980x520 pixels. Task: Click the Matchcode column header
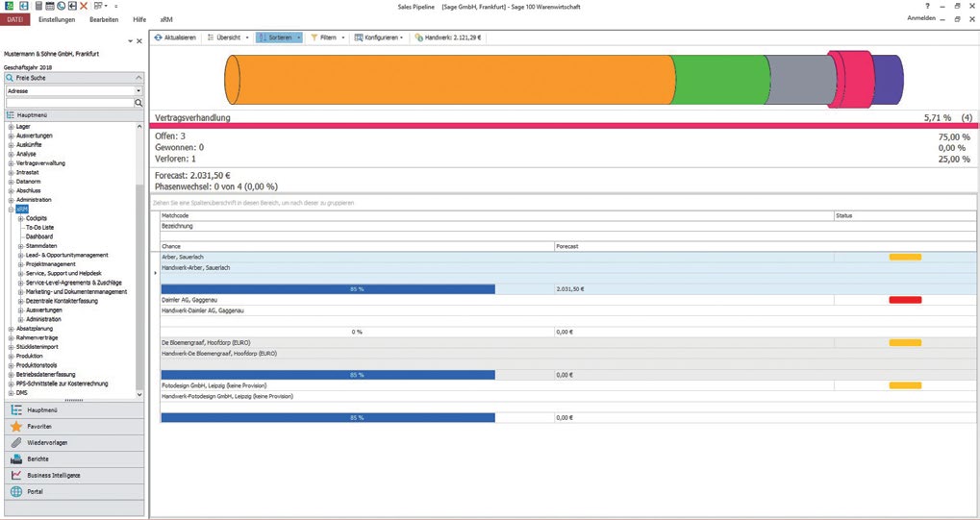tap(497, 215)
